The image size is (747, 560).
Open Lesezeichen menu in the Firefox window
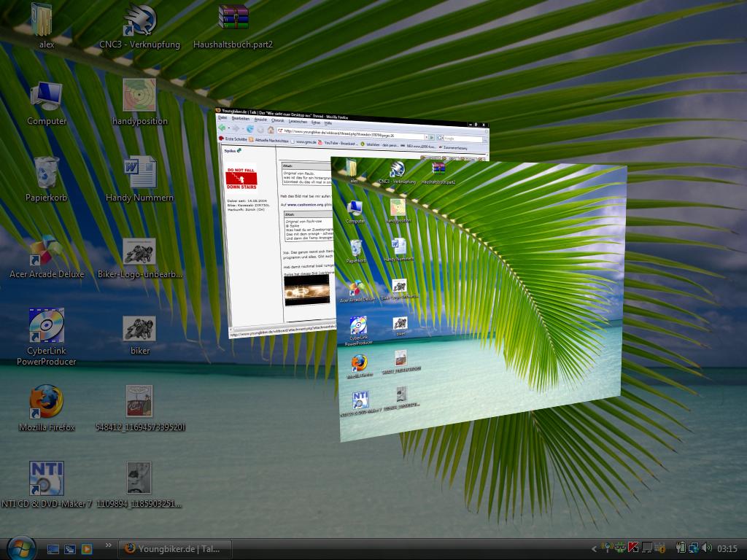click(298, 122)
